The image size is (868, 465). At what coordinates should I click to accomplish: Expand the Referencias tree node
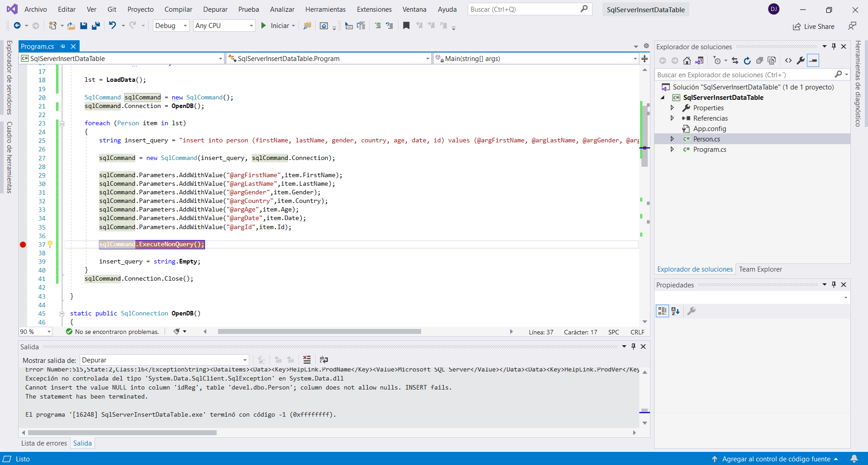pyautogui.click(x=672, y=118)
